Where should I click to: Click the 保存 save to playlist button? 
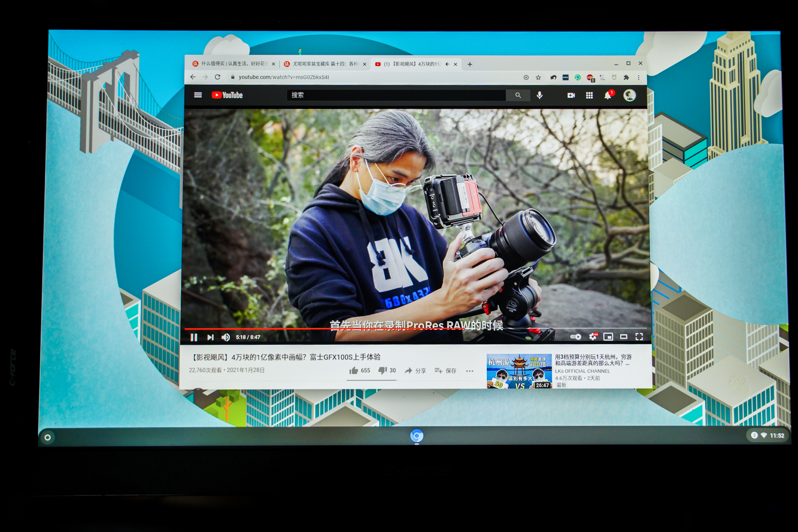pyautogui.click(x=445, y=370)
